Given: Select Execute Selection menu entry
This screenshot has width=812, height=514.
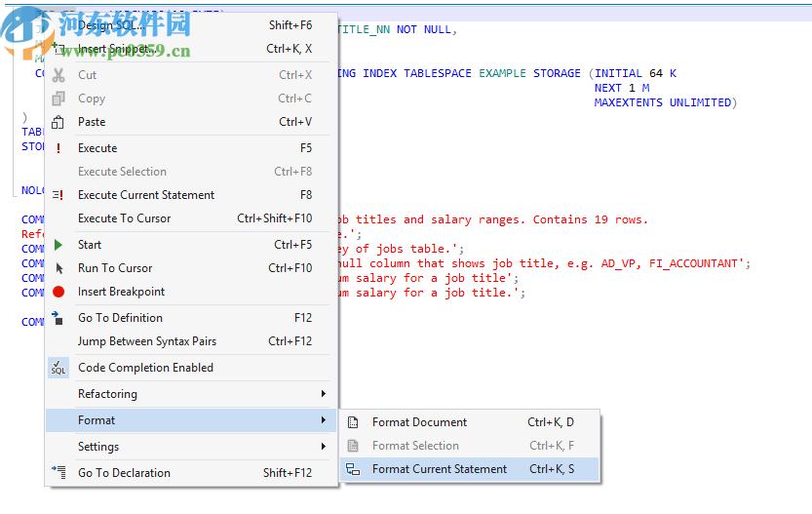Looking at the screenshot, I should 191,172.
